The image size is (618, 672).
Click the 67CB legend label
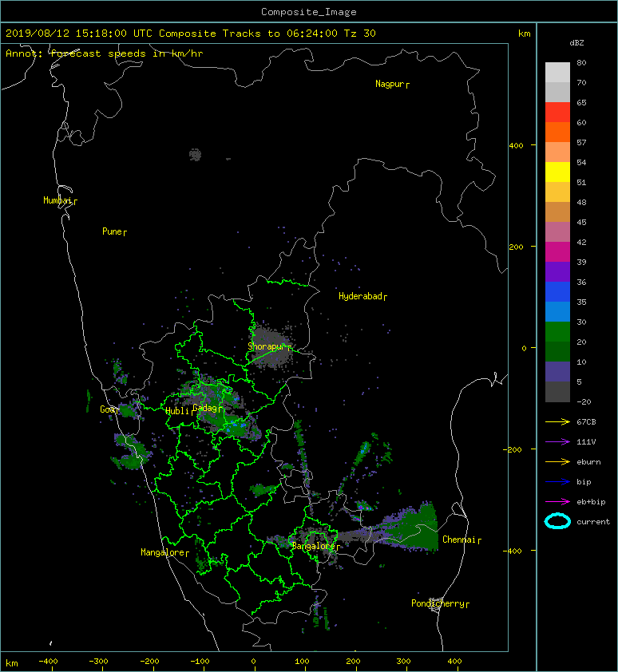[x=586, y=421]
